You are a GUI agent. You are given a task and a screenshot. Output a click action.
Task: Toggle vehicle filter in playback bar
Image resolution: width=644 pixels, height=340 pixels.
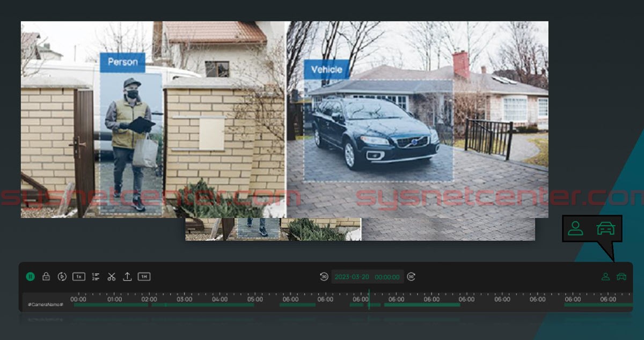point(621,277)
